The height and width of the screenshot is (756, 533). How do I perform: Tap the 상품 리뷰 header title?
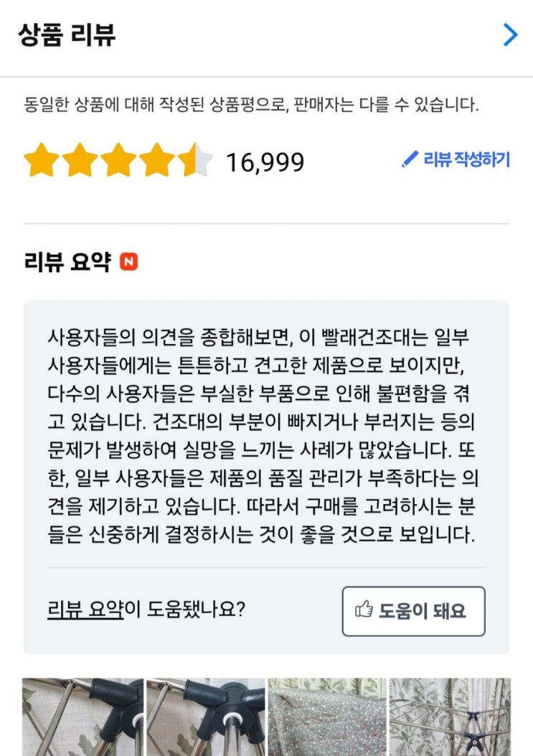tap(67, 34)
